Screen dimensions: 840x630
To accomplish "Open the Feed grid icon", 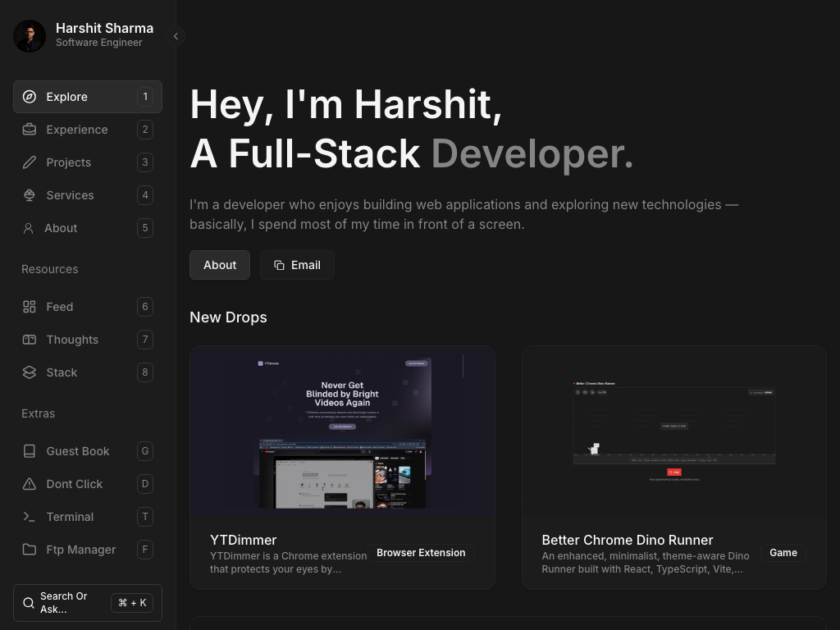I will (x=30, y=307).
